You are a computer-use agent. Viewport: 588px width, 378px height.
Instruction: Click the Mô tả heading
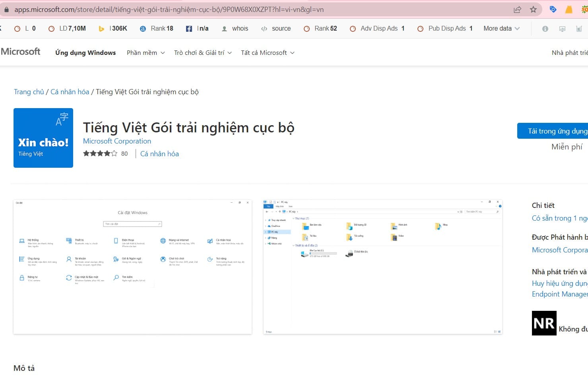[24, 368]
